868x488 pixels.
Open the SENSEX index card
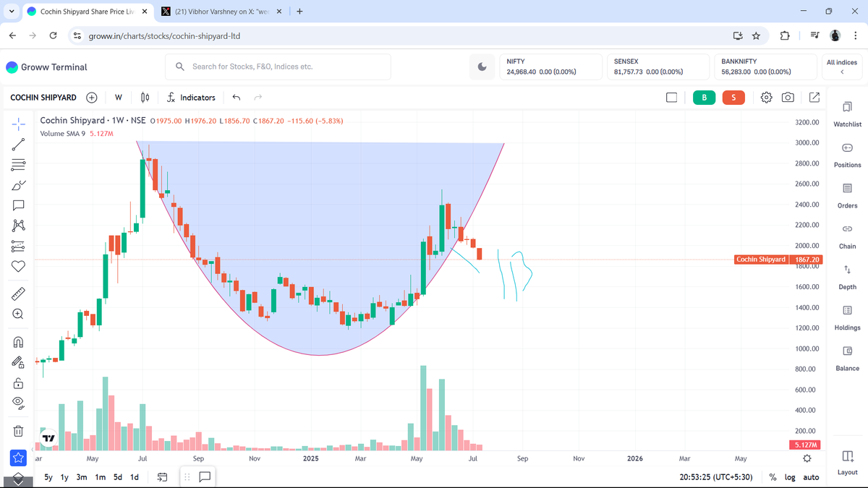point(659,67)
